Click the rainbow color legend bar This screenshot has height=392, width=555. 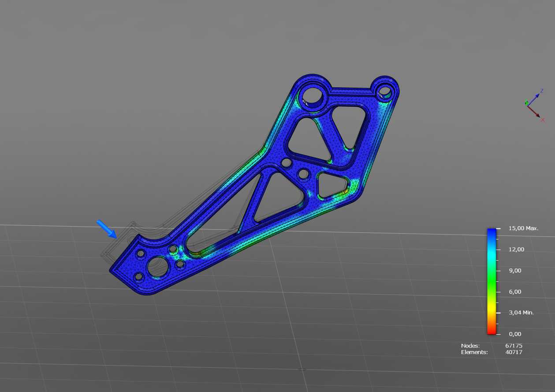pyautogui.click(x=492, y=281)
